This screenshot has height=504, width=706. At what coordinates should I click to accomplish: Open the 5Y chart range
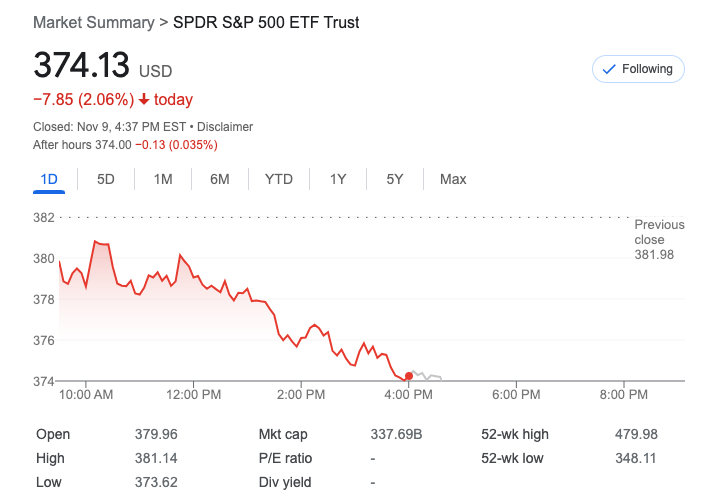tap(395, 179)
